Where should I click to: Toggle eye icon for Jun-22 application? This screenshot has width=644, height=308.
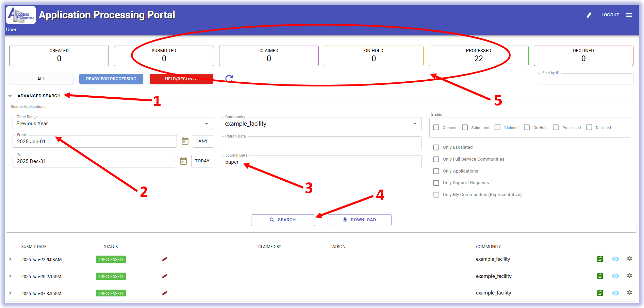click(615, 259)
